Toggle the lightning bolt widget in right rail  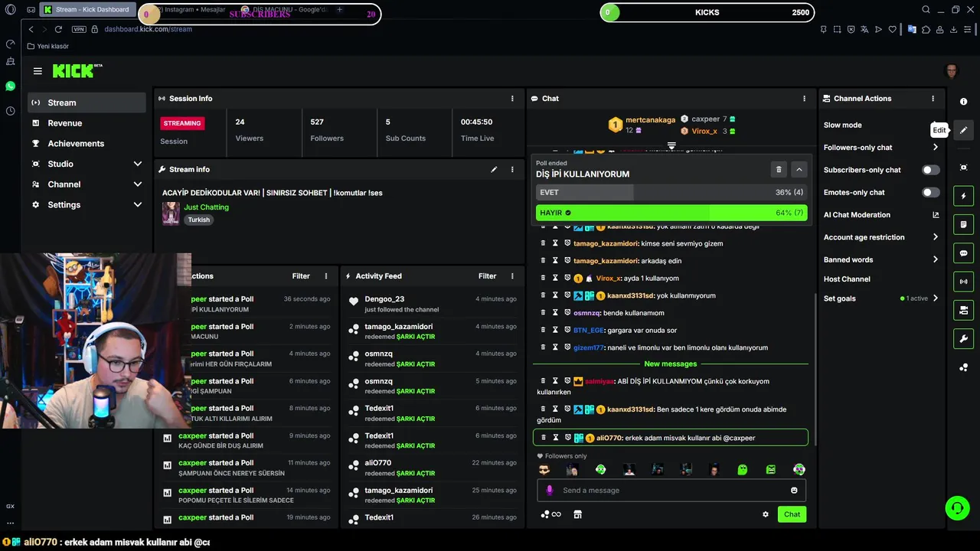coord(963,196)
